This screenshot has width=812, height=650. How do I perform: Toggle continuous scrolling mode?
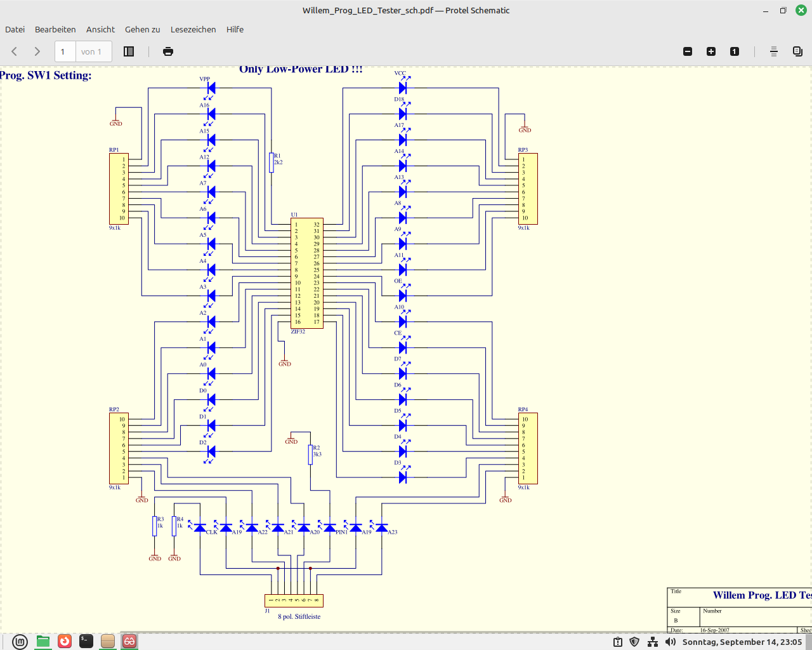774,51
